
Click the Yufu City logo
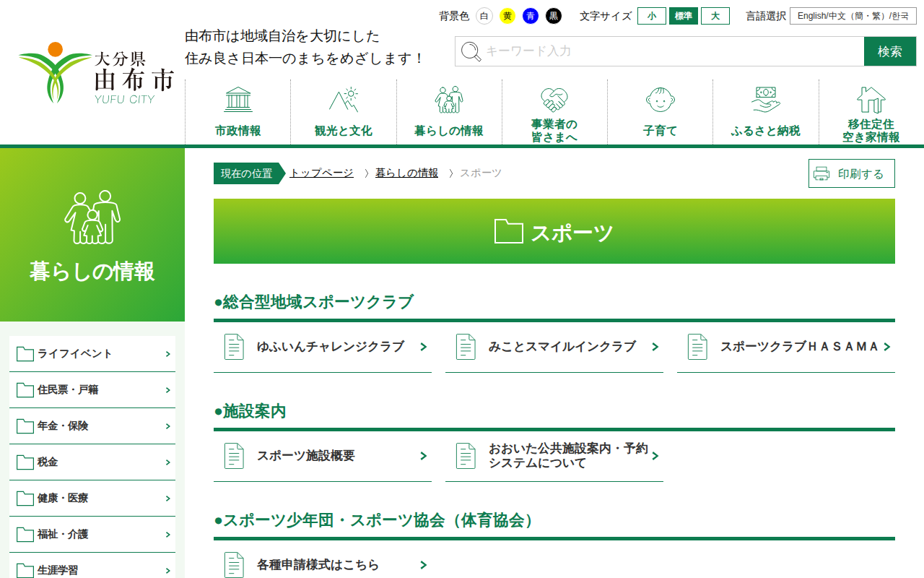click(x=97, y=73)
